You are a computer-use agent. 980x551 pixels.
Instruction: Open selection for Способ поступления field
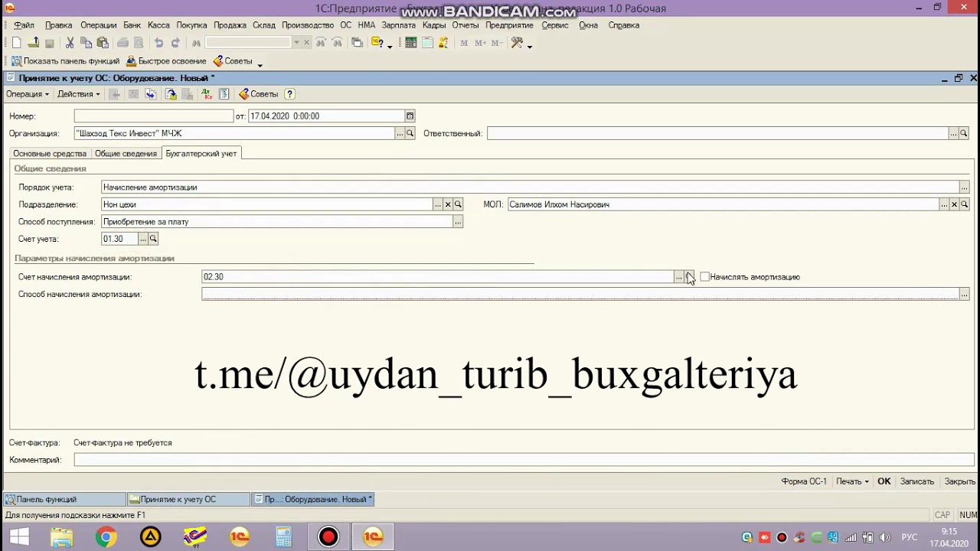(x=458, y=222)
